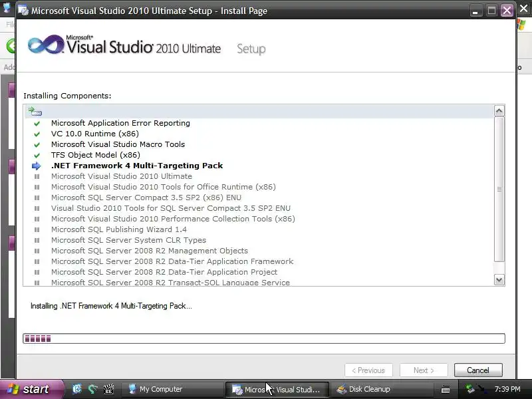Screen dimensions: 532x399
Task: Select 'Microsoft SQL Publishing Wizard 1.4' row text
Action: tap(119, 229)
